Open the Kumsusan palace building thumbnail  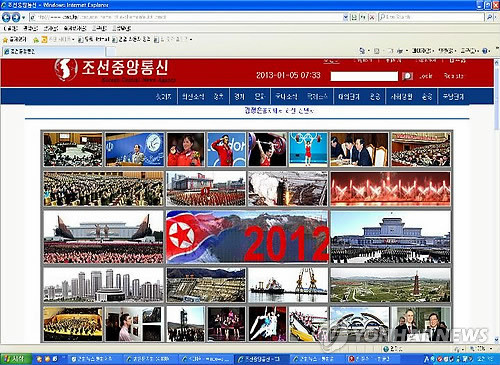pyautogui.click(x=390, y=237)
